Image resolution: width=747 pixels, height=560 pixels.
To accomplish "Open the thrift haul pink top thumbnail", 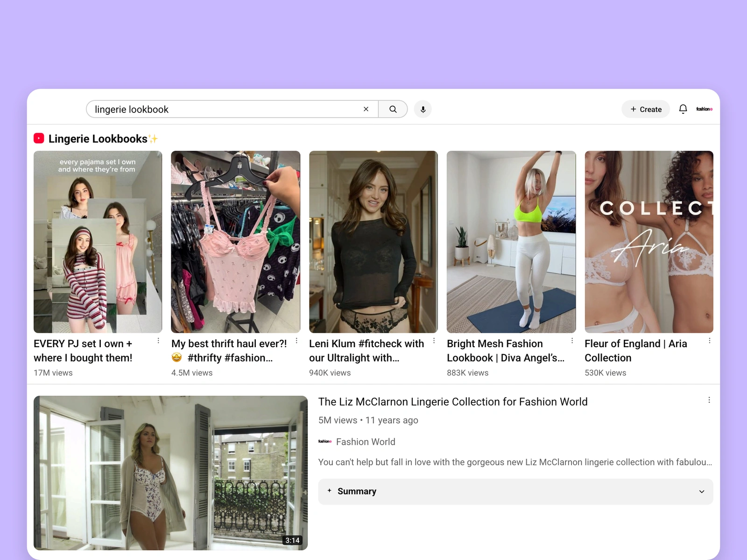I will [x=236, y=242].
